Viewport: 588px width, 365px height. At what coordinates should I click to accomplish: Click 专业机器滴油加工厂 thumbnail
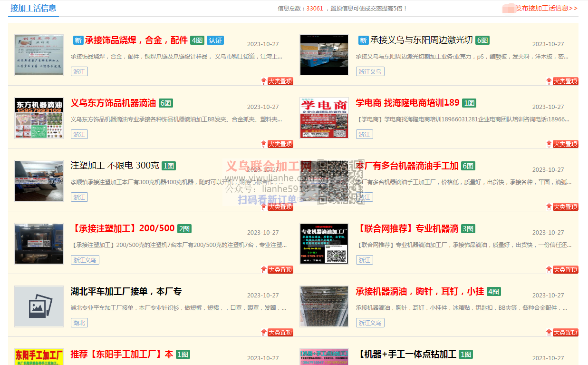(x=324, y=243)
